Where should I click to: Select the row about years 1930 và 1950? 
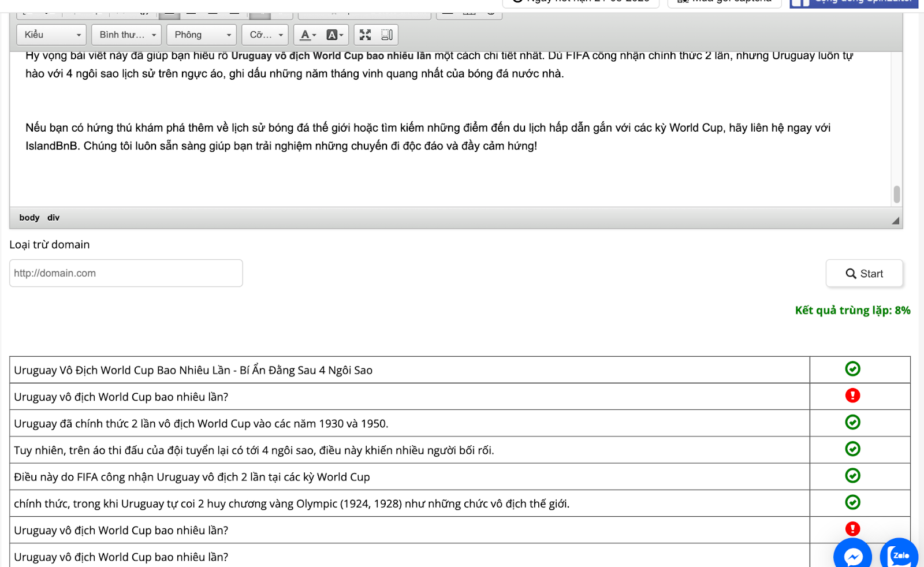[x=409, y=423]
